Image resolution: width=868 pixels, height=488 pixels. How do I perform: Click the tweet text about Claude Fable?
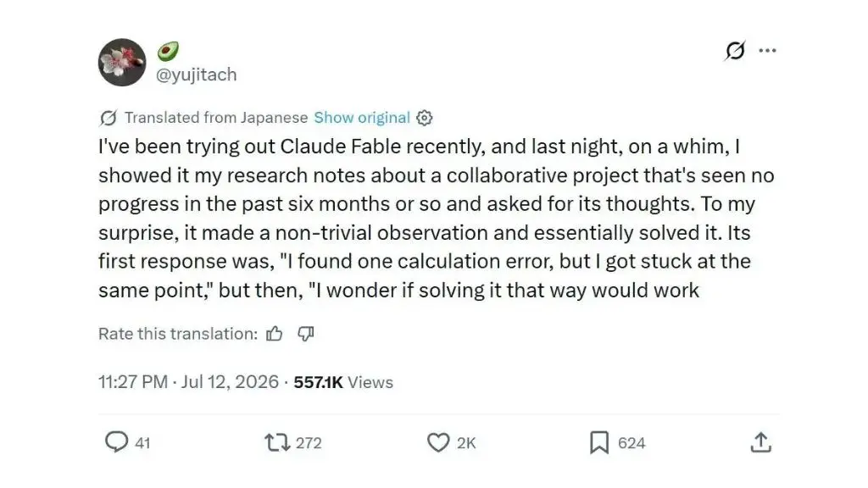coord(437,218)
